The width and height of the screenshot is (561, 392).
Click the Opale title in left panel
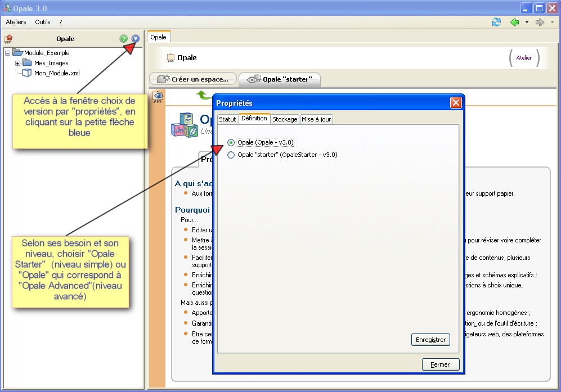pos(65,39)
